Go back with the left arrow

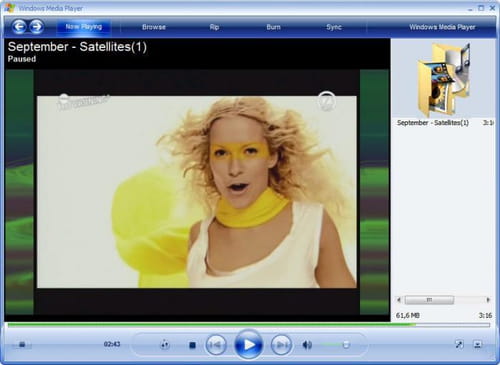point(19,27)
